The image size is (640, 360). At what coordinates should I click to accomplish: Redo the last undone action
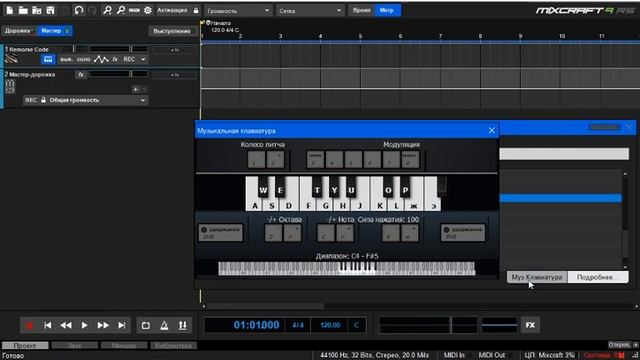click(x=92, y=10)
